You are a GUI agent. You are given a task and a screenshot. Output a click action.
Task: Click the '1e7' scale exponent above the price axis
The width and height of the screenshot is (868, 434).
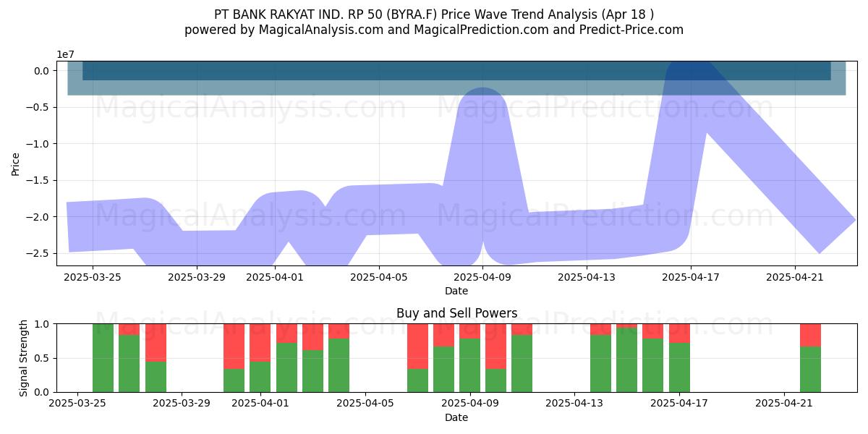click(66, 55)
